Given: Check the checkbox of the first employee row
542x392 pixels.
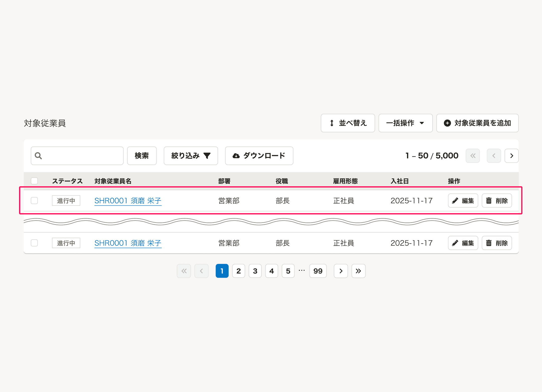Looking at the screenshot, I should click(34, 201).
